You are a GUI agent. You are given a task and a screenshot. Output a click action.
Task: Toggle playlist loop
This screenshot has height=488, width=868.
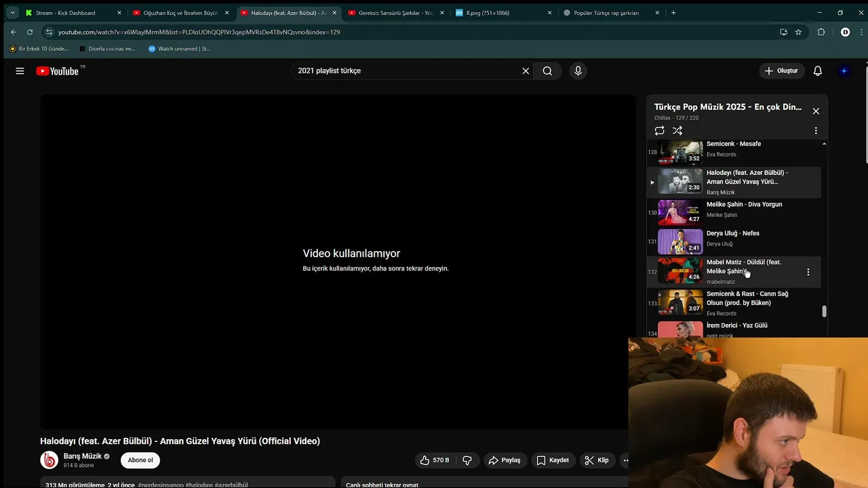[x=659, y=131]
